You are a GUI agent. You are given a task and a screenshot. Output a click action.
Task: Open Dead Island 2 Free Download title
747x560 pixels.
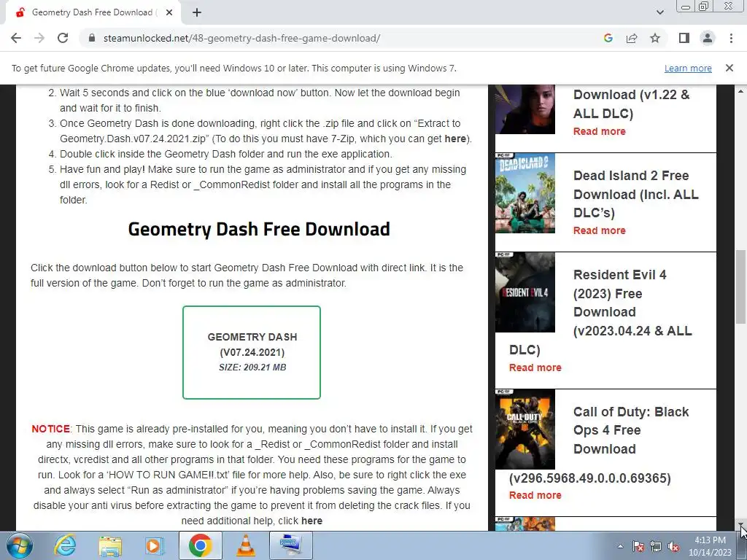[635, 194]
